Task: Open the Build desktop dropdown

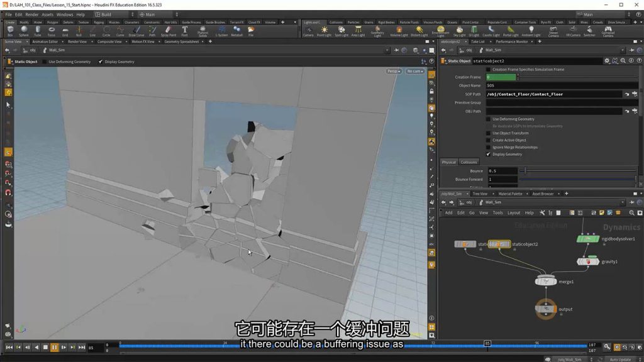Action: pyautogui.click(x=114, y=14)
